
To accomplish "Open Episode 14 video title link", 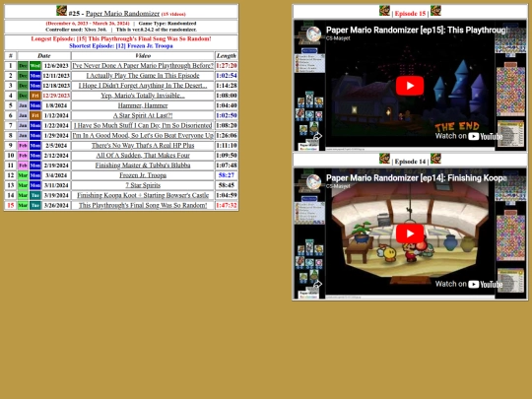I will point(417,177).
